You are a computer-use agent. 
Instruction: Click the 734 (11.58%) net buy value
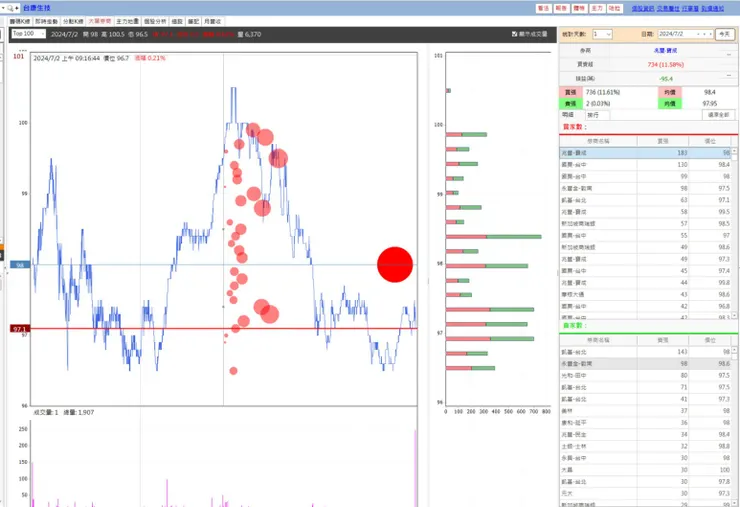coord(665,65)
